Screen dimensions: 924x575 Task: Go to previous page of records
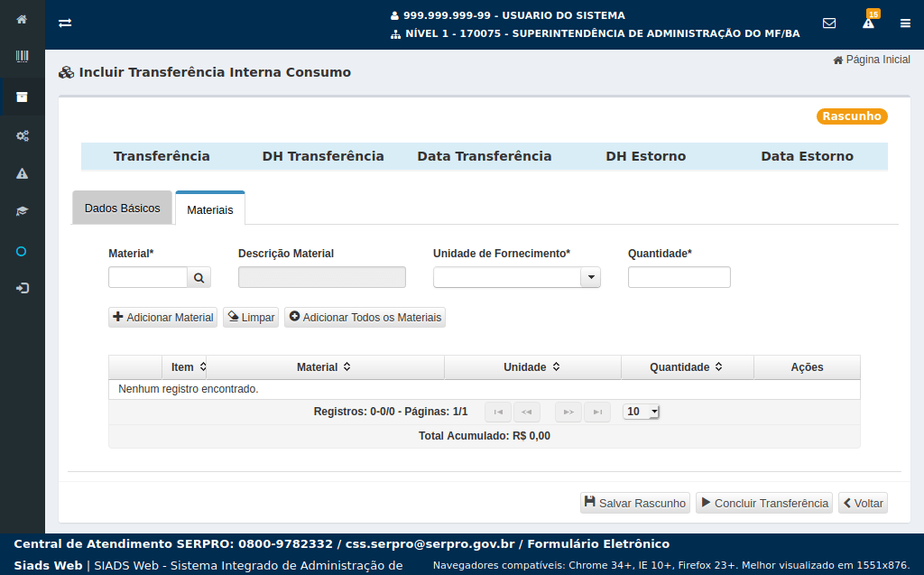pyautogui.click(x=527, y=412)
